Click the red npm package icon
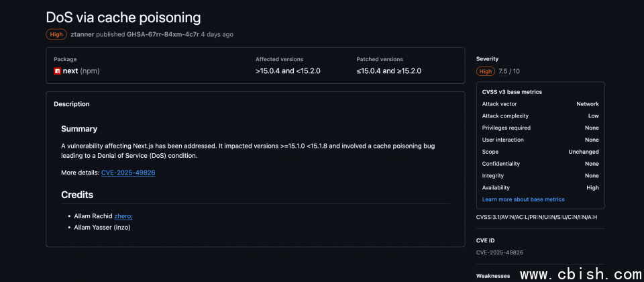The width and height of the screenshot is (644, 282). click(58, 71)
